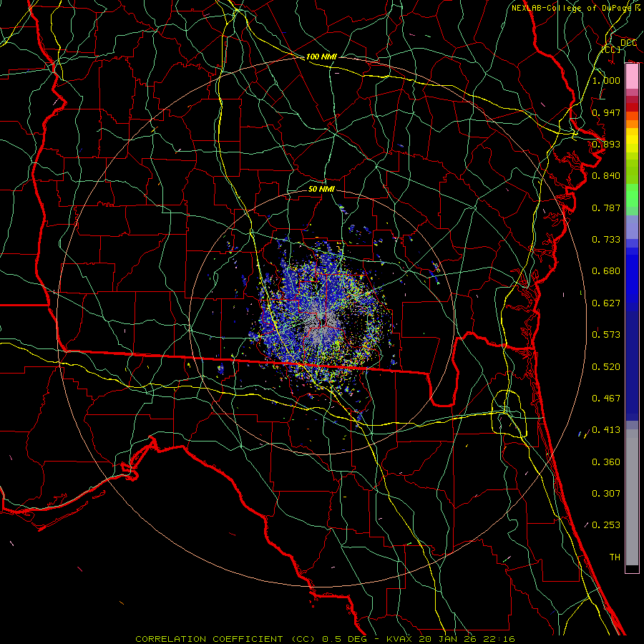Viewport: 644px width, 644px height.
Task: Pick the red segment of the color bar
Action: 632,107
